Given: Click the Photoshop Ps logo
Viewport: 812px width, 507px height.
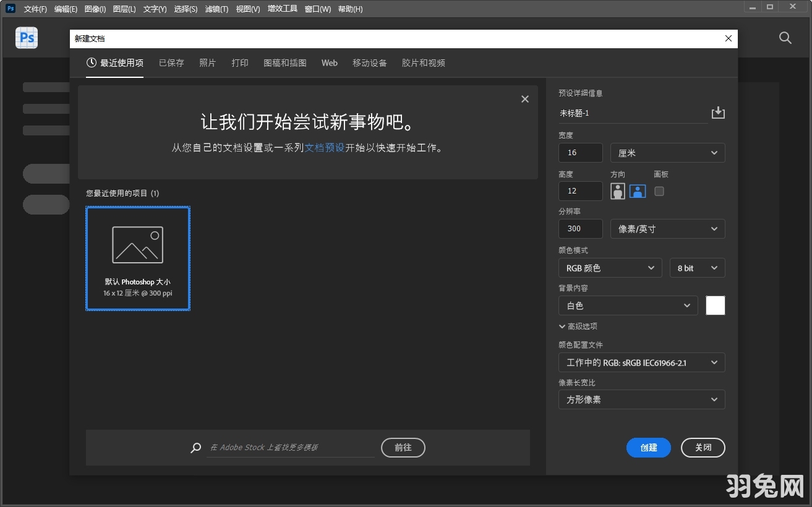Looking at the screenshot, I should click(26, 38).
